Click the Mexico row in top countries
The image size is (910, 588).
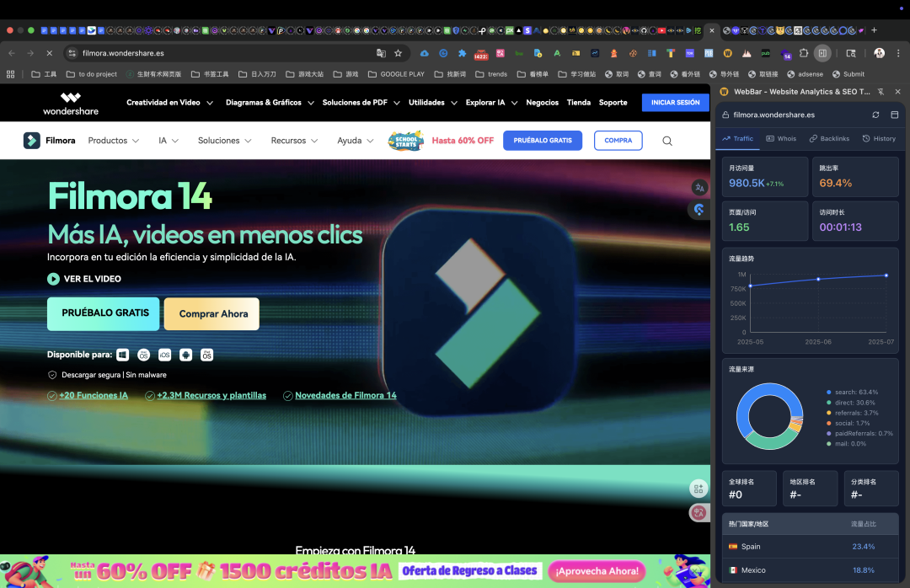(x=811, y=570)
